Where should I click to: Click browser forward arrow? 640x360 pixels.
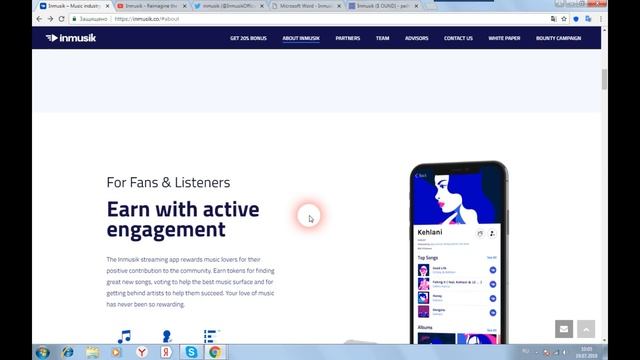pos(50,19)
